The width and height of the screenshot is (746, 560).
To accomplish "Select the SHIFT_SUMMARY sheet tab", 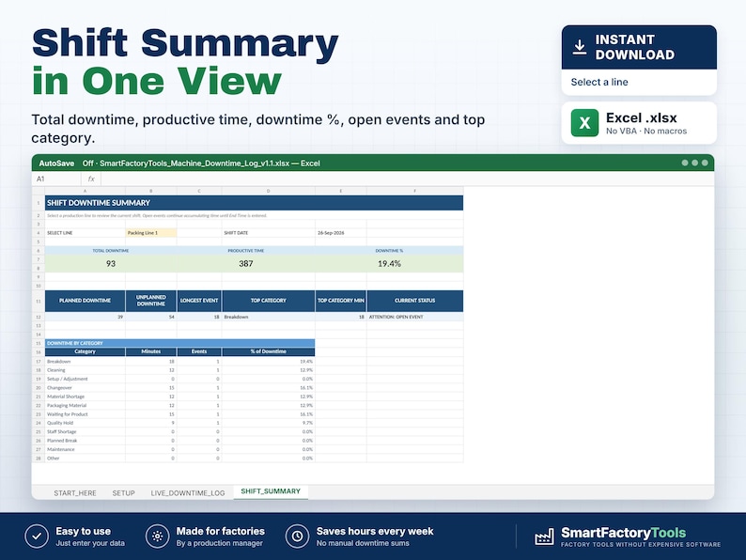I will [x=271, y=491].
